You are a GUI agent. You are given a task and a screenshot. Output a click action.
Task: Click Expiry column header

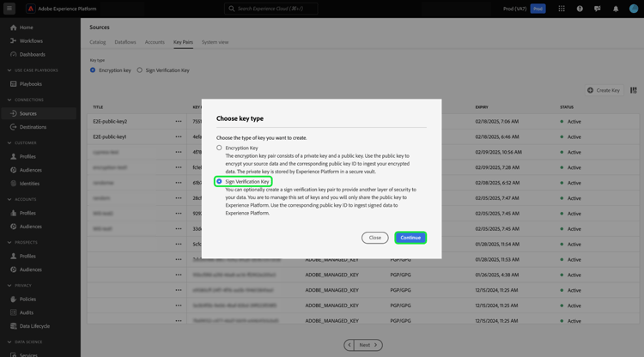tap(482, 107)
